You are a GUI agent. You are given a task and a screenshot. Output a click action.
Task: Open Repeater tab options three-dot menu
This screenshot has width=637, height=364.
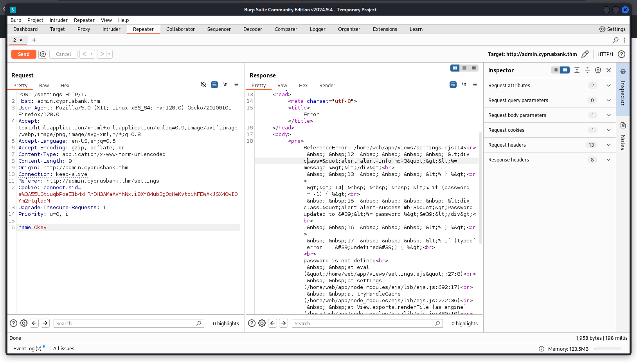[624, 40]
